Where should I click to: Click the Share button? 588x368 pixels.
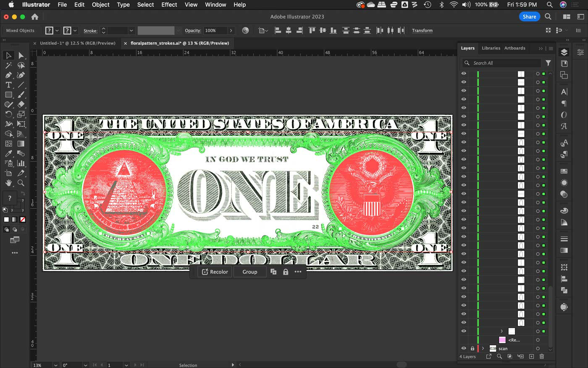(x=529, y=17)
